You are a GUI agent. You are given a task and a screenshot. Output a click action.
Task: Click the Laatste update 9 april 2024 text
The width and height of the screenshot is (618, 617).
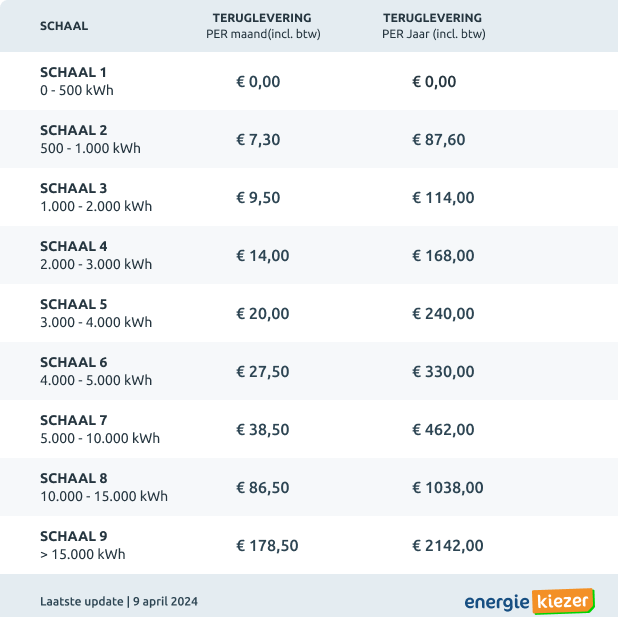click(x=119, y=601)
